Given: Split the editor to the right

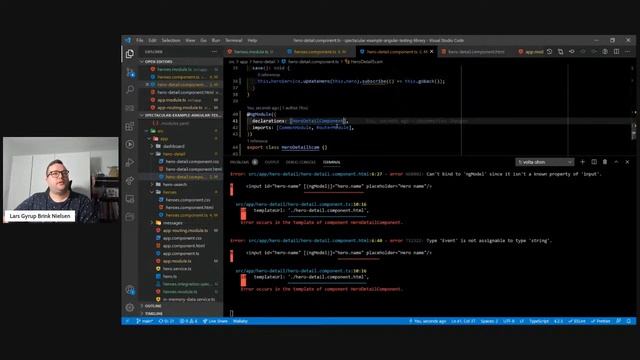Looking at the screenshot, I should click(616, 52).
